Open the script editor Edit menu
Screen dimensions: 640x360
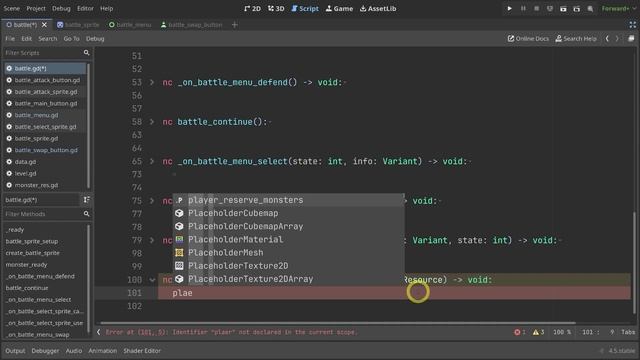[x=27, y=39]
